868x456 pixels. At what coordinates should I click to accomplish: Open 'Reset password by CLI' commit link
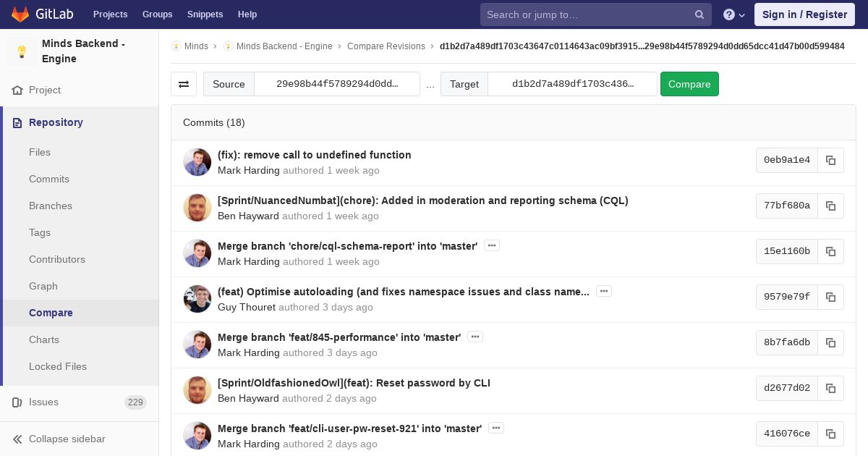(x=354, y=383)
